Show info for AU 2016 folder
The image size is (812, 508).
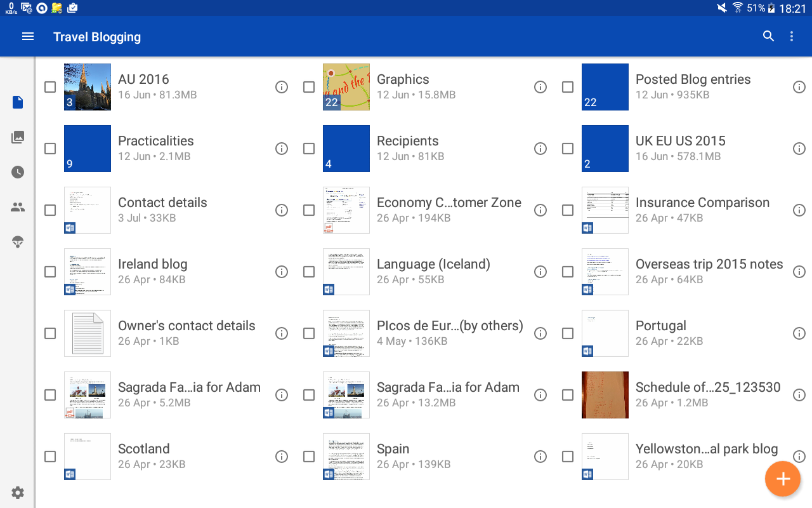[x=282, y=87]
